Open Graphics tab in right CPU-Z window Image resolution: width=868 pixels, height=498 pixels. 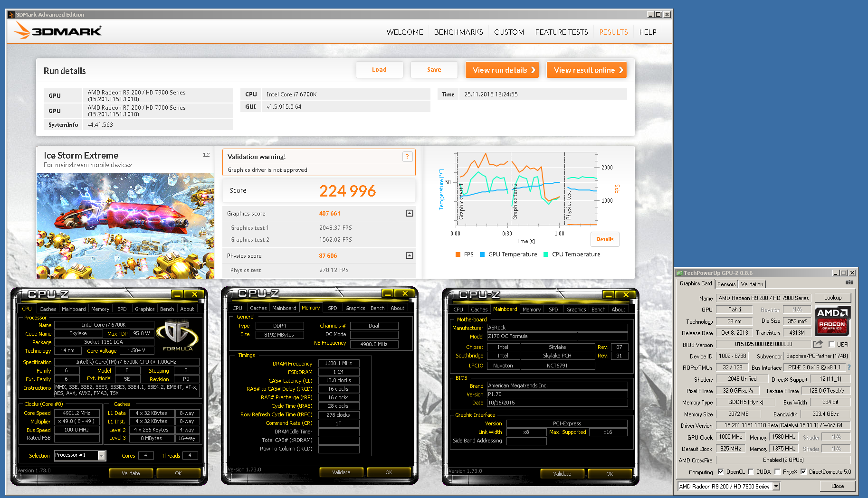point(576,310)
